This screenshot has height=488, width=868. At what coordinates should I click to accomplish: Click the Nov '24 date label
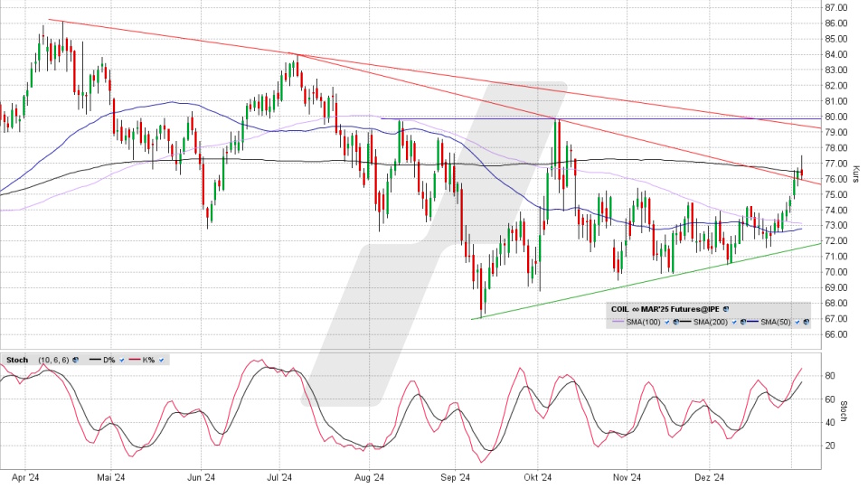[627, 477]
